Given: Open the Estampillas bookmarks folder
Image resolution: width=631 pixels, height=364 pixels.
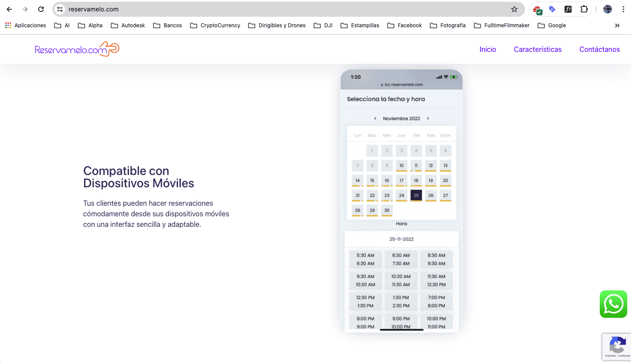Looking at the screenshot, I should (360, 25).
